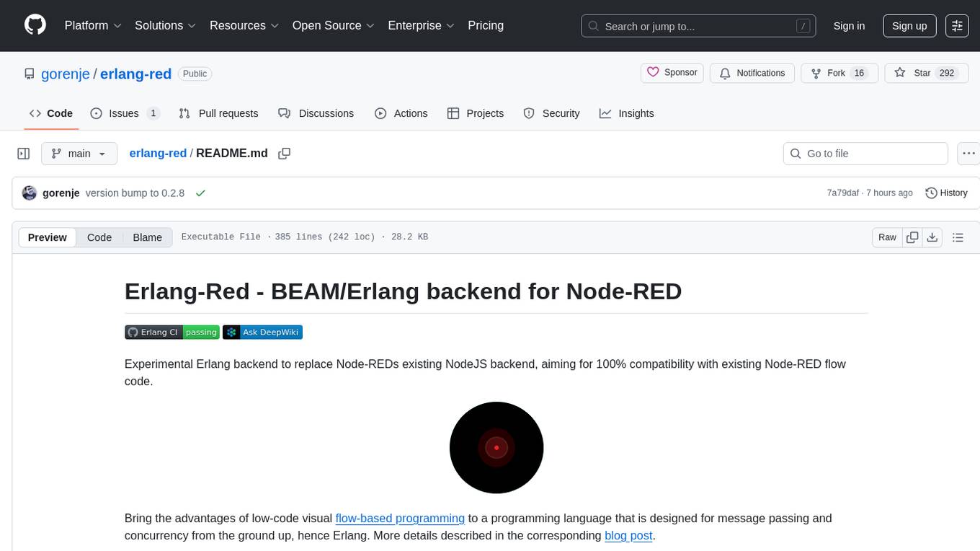Download the raw file icon

pos(932,237)
